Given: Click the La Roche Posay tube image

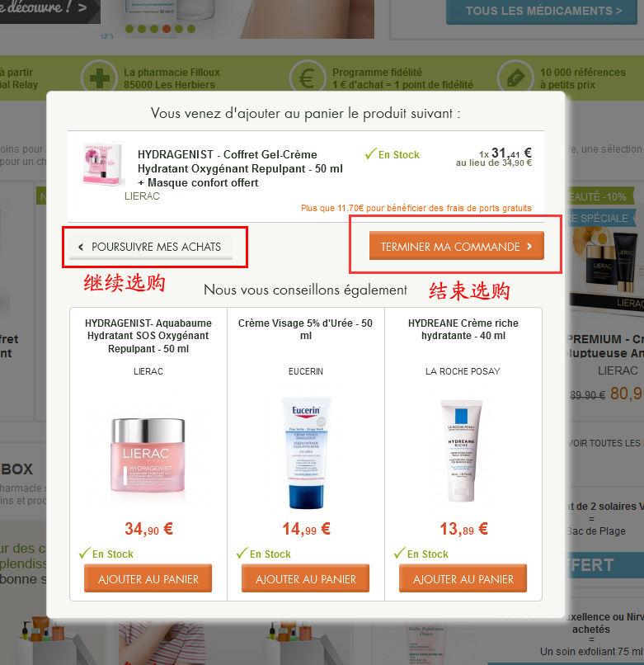Looking at the screenshot, I should pos(461,450).
